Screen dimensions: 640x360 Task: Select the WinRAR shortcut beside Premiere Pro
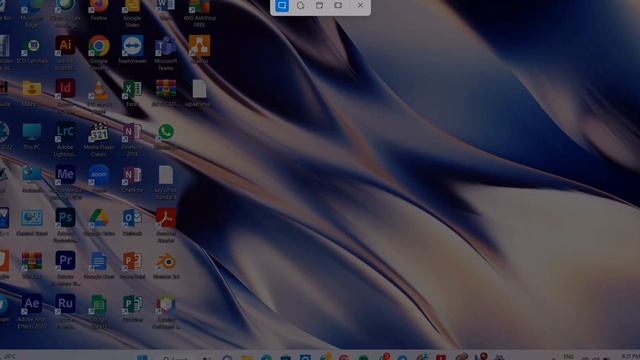(32, 265)
